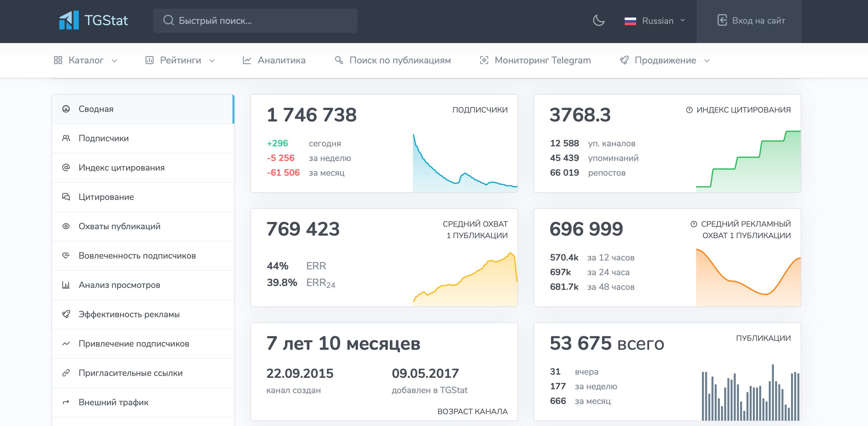
Task: Click the Вовлеченность подписчиков heart icon
Action: coord(66,255)
